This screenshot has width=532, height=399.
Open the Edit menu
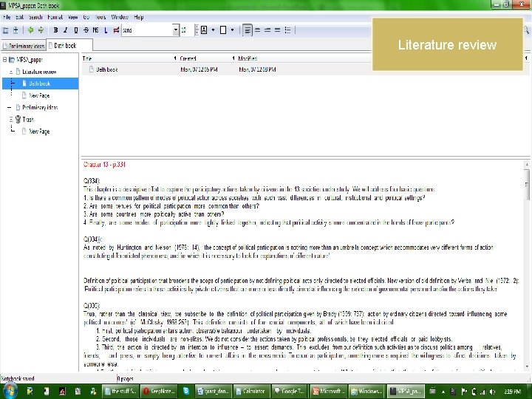tap(20, 17)
